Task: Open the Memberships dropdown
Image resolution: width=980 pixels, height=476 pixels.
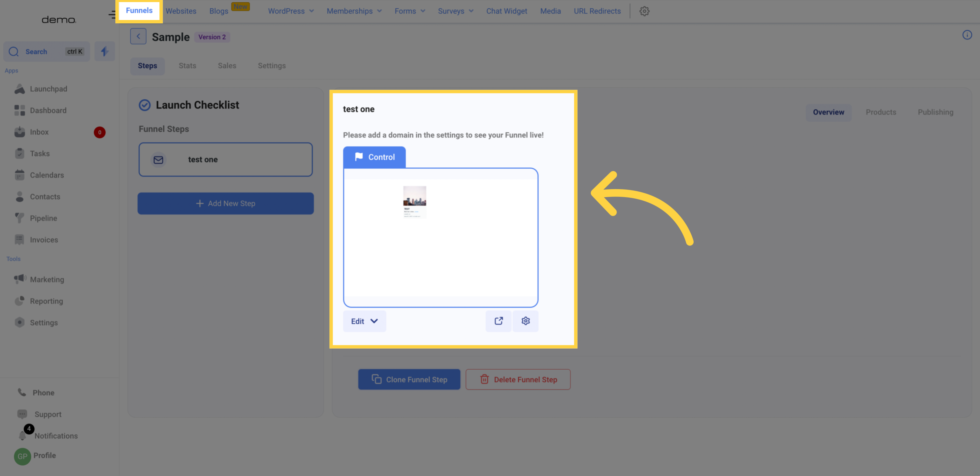Action: pyautogui.click(x=354, y=11)
